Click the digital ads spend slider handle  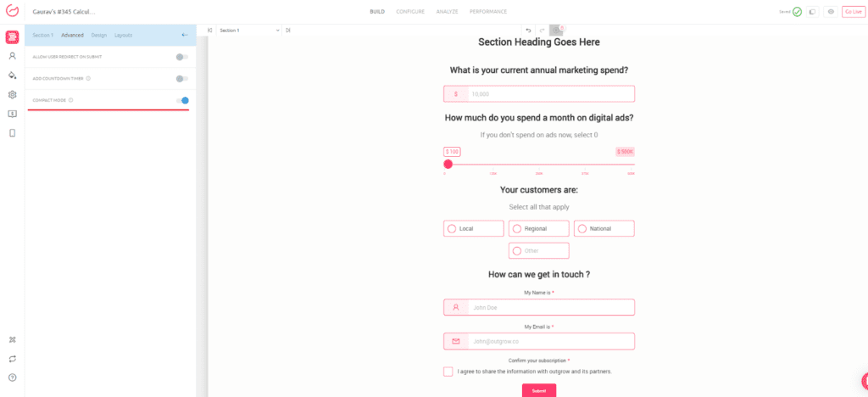coord(448,165)
